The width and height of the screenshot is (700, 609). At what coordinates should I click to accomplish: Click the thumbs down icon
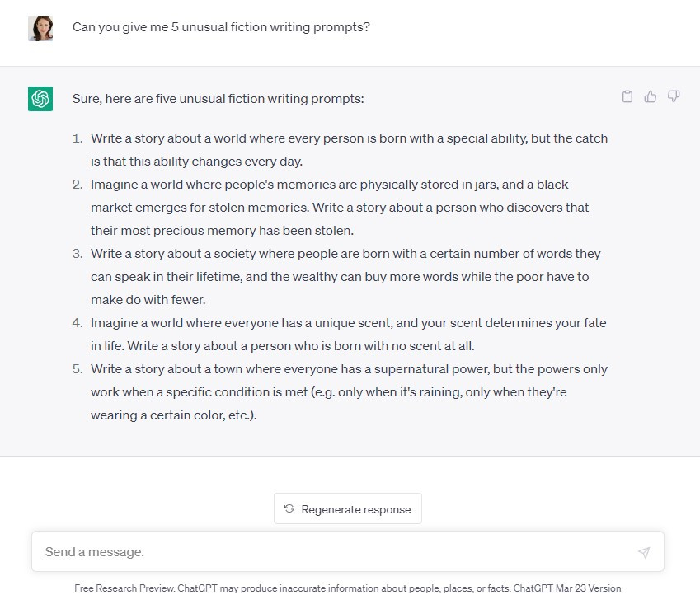click(x=674, y=96)
